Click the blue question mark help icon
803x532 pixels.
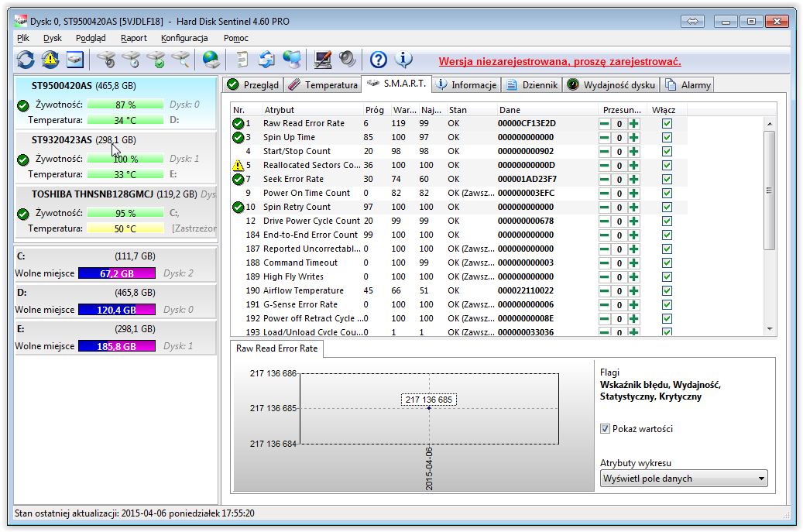point(379,60)
